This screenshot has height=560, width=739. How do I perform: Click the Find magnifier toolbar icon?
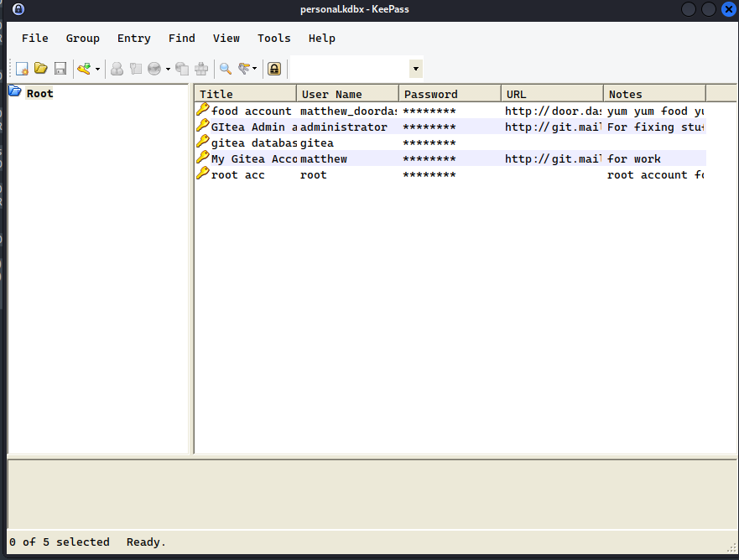pyautogui.click(x=226, y=69)
